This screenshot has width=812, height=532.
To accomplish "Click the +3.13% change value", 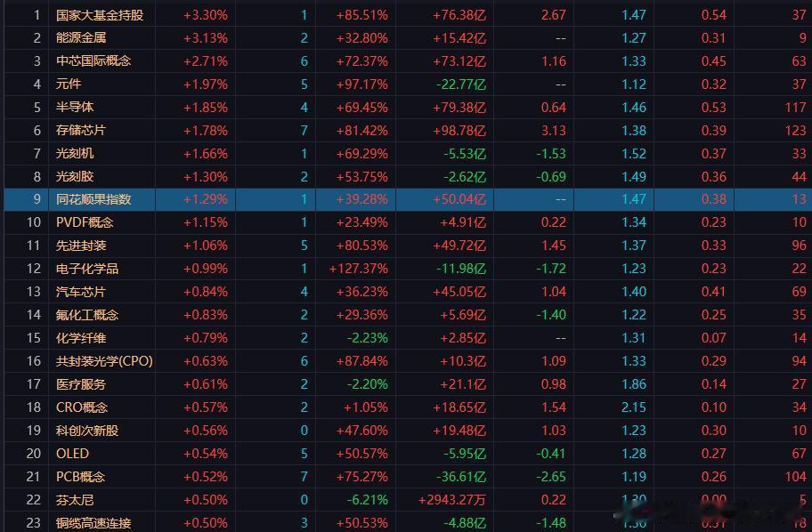I will pos(205,37).
